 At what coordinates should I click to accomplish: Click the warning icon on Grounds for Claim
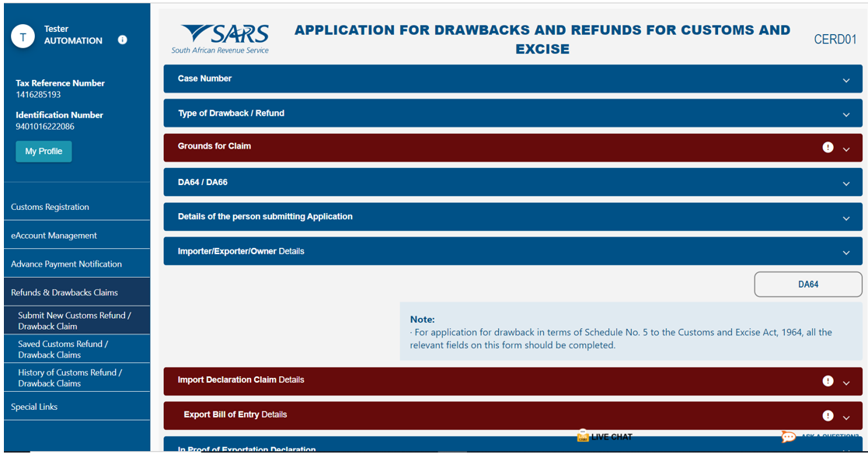tap(828, 147)
